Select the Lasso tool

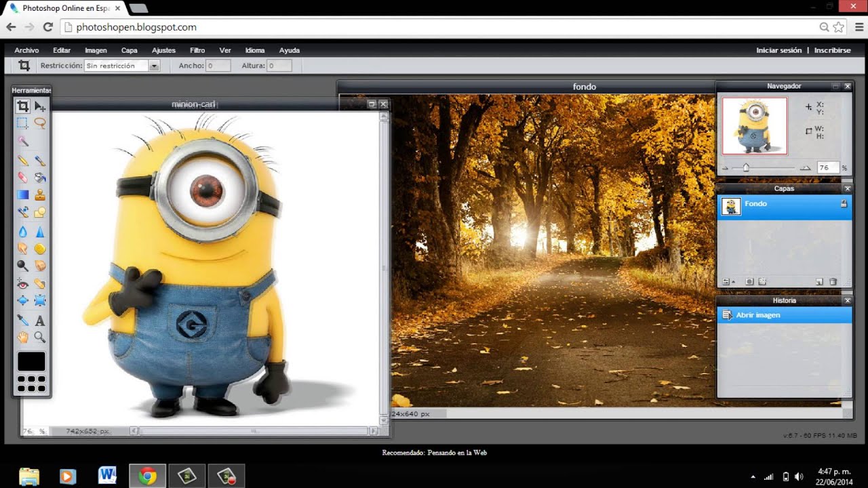(x=40, y=123)
